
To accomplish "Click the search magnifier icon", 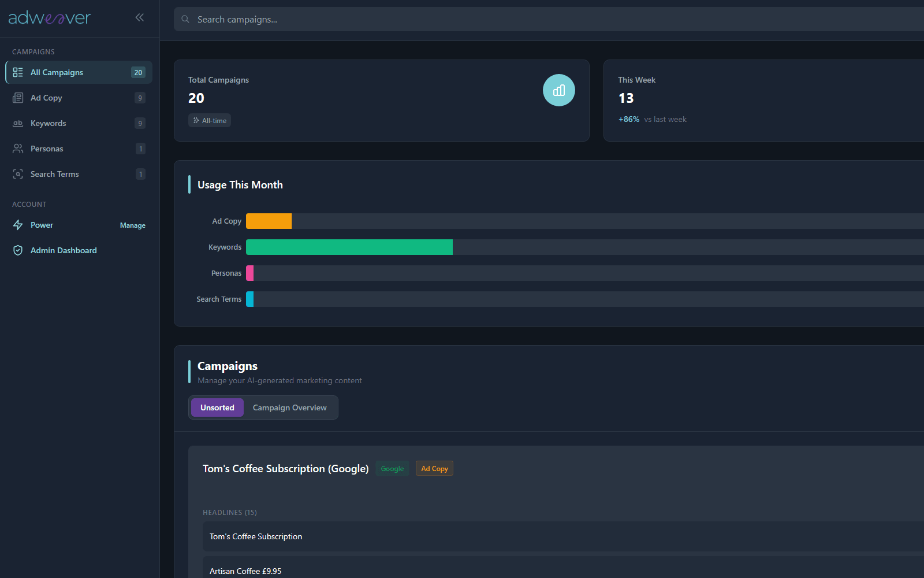I will tap(185, 19).
